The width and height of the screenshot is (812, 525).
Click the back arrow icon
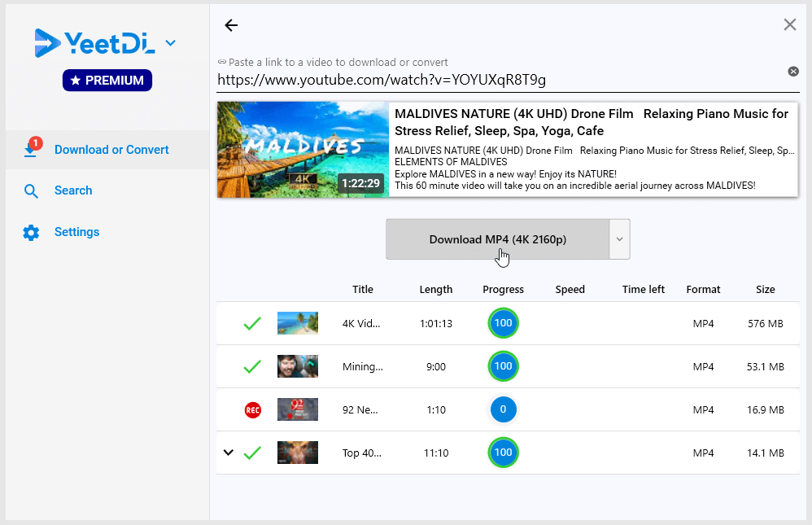tap(231, 25)
